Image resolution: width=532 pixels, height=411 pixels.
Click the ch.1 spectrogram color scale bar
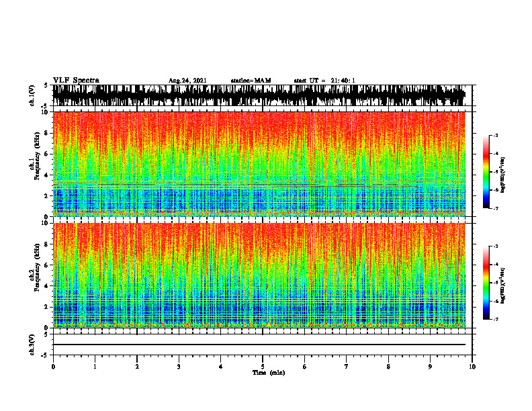click(486, 172)
